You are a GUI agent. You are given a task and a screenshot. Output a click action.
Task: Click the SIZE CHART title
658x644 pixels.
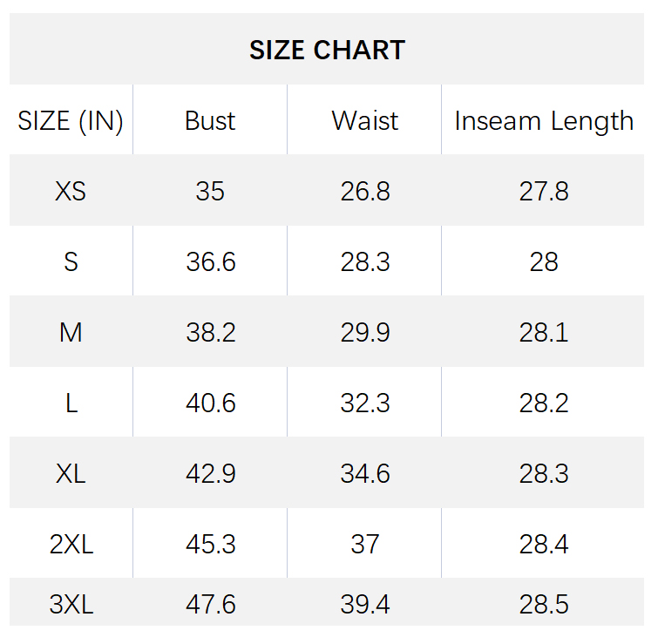327,50
